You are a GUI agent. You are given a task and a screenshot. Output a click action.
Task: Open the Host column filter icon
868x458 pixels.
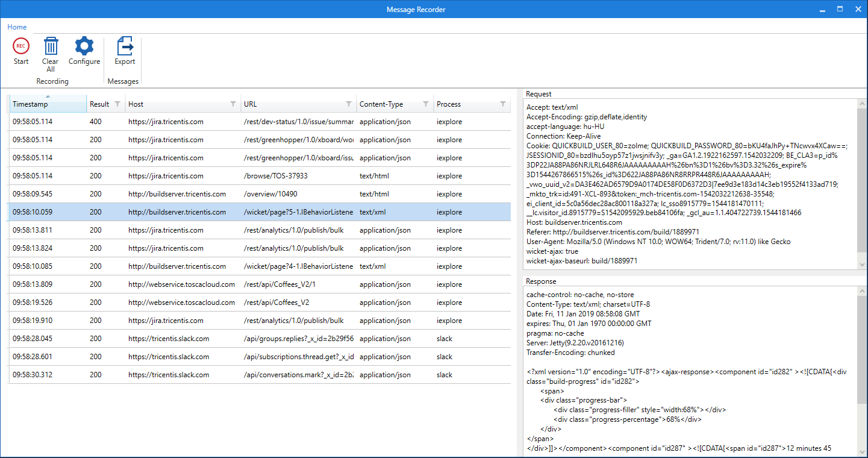point(233,104)
